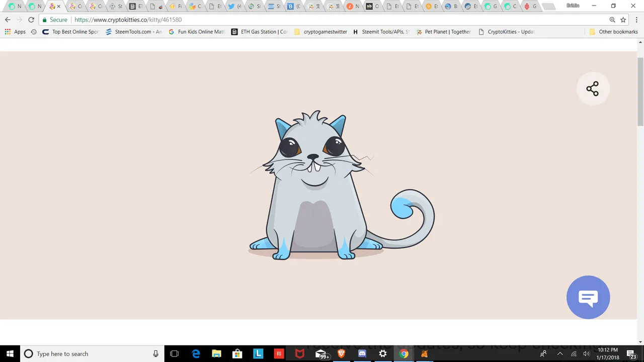Open the blue chat bubble widget
The image size is (644, 362).
click(x=588, y=297)
